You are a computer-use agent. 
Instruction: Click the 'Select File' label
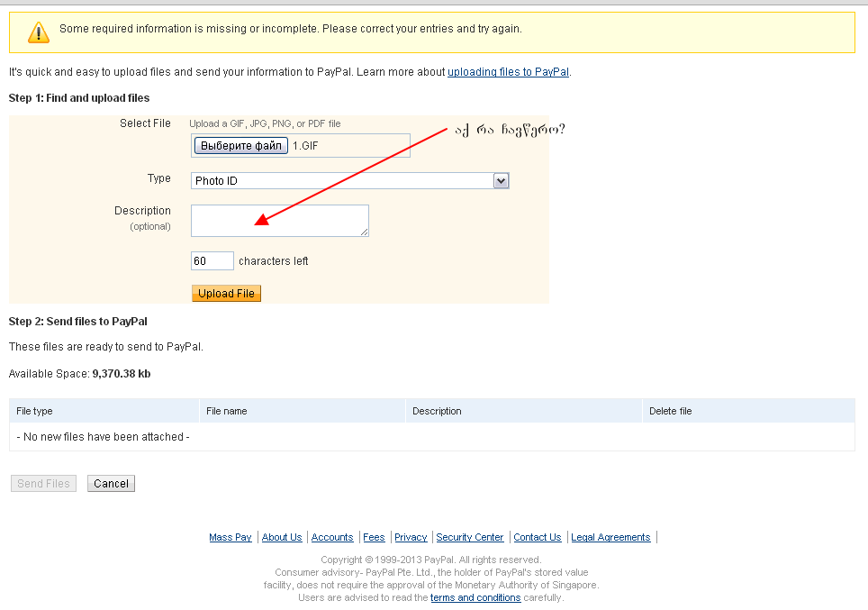click(x=145, y=123)
